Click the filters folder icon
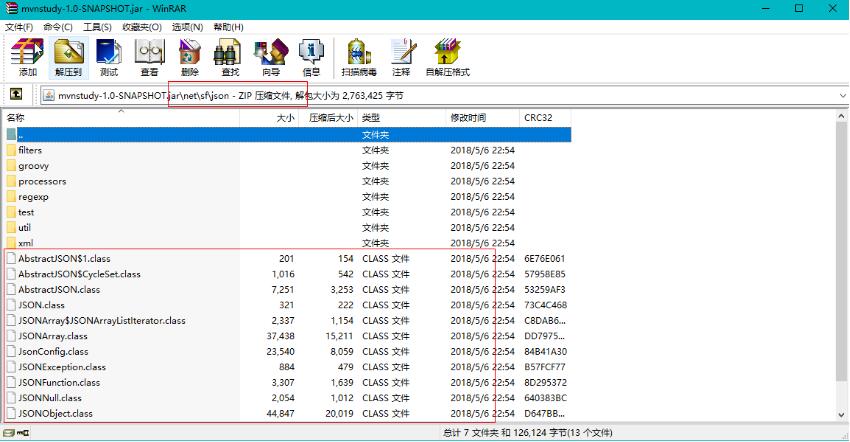Image resolution: width=850 pixels, height=442 pixels. [x=11, y=150]
